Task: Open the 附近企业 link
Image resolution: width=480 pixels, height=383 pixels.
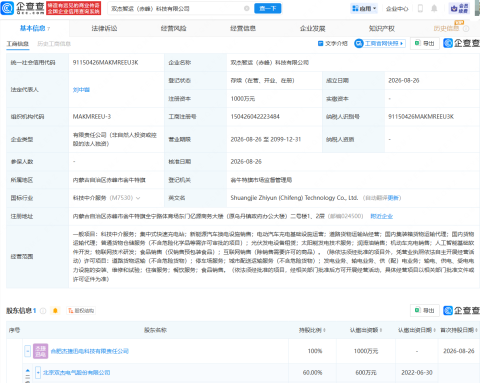Action: [x=381, y=216]
